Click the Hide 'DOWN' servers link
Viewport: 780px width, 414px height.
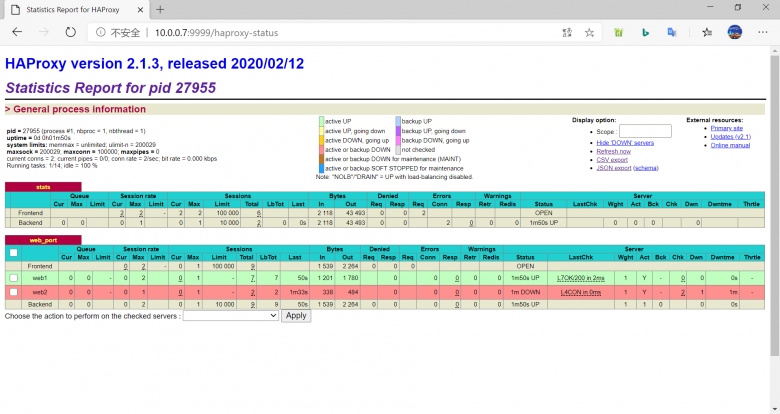625,143
